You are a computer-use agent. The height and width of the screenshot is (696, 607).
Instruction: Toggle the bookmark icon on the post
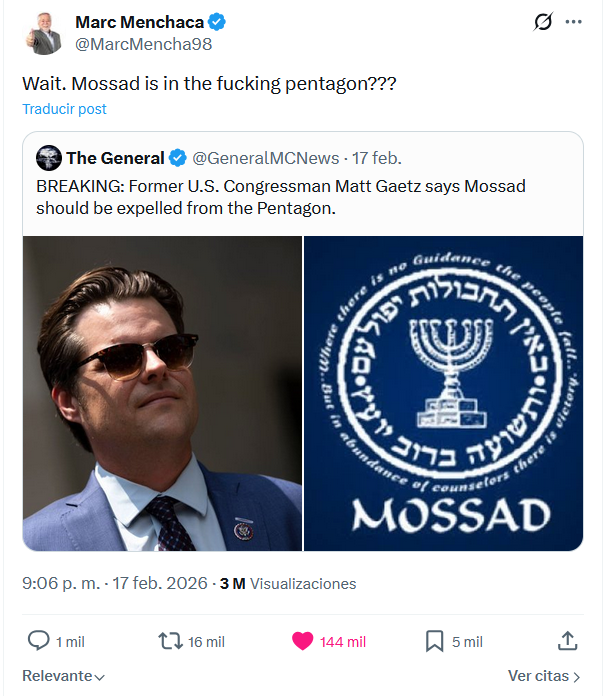(x=435, y=641)
